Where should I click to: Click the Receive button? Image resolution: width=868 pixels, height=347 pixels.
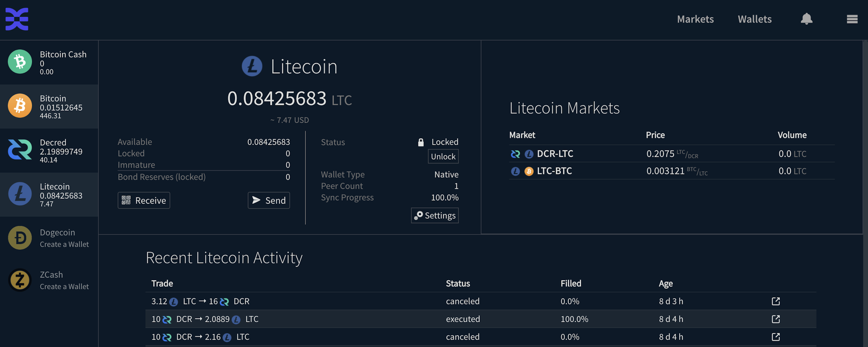click(144, 200)
